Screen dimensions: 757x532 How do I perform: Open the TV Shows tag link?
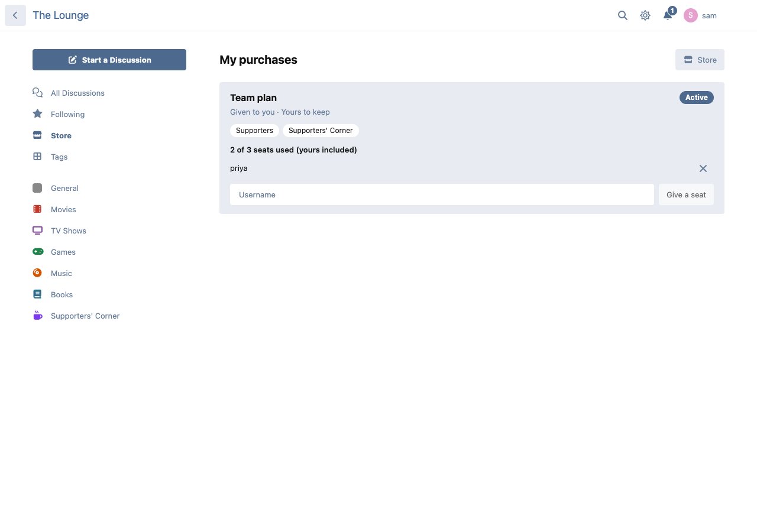69,231
